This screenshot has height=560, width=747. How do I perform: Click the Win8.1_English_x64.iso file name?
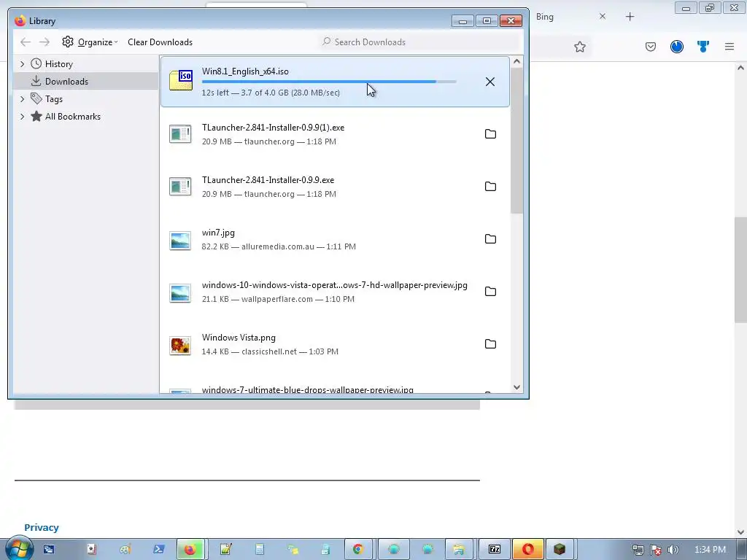coord(245,71)
